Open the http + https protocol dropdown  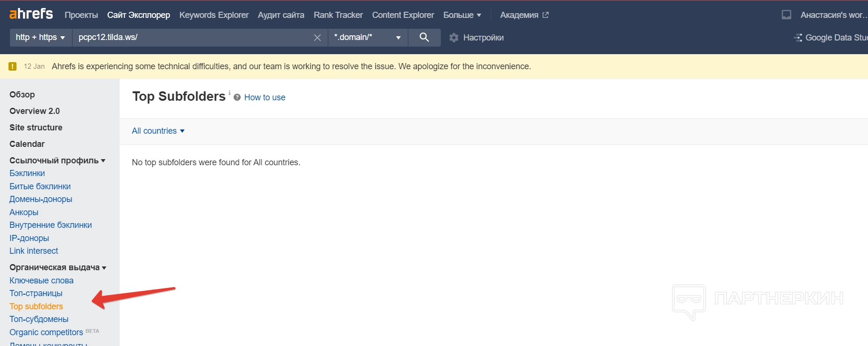41,38
